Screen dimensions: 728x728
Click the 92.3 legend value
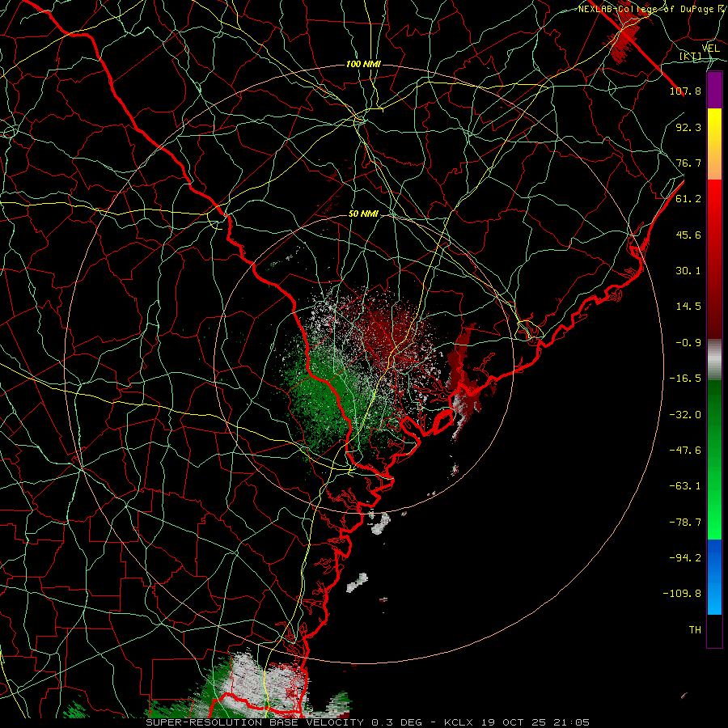[688, 127]
